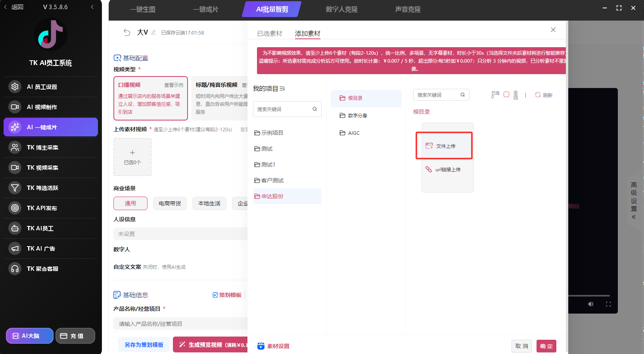This screenshot has height=354, width=644.
Task: Choose 通用 business scene
Action: [130, 203]
